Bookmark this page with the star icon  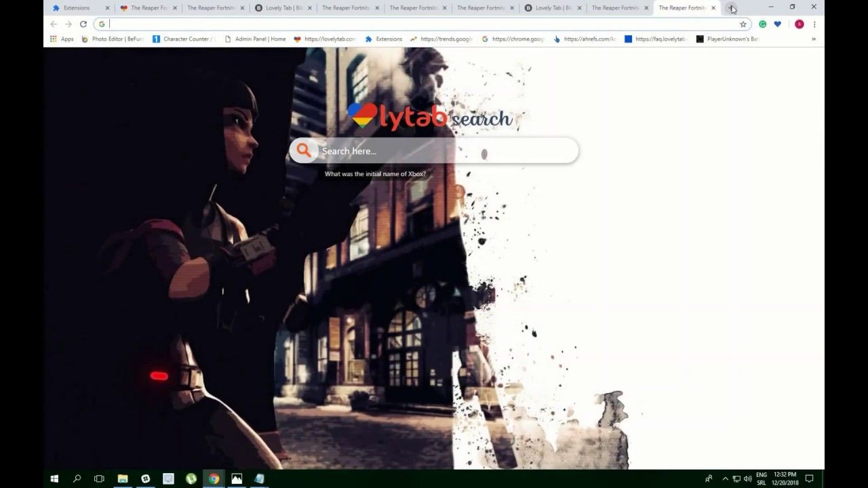pos(743,24)
